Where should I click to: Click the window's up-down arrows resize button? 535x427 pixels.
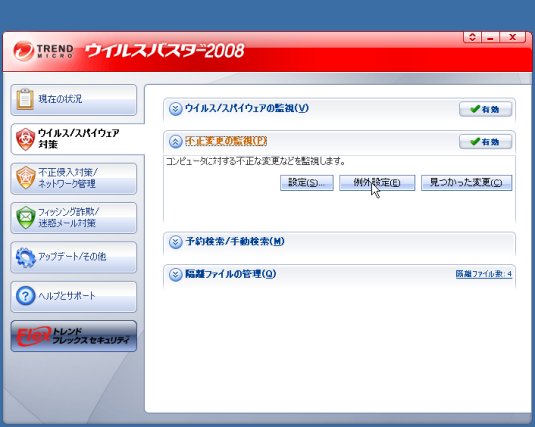(x=472, y=37)
